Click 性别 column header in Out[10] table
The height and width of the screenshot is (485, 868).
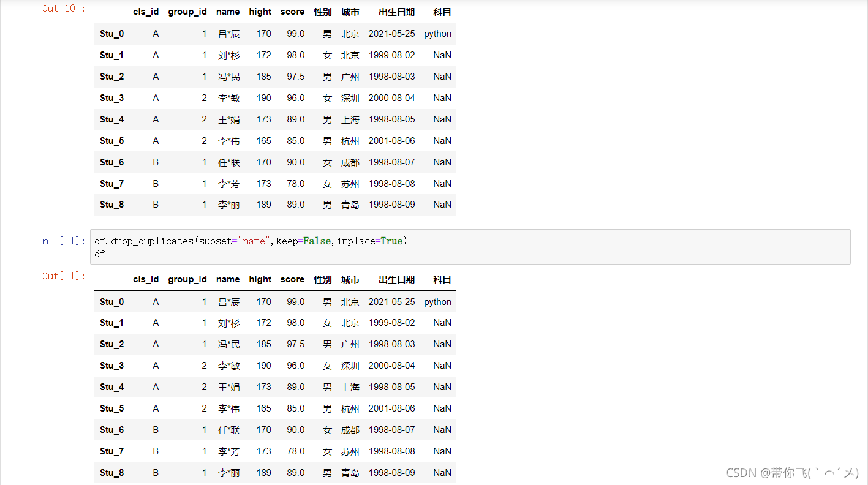[323, 12]
